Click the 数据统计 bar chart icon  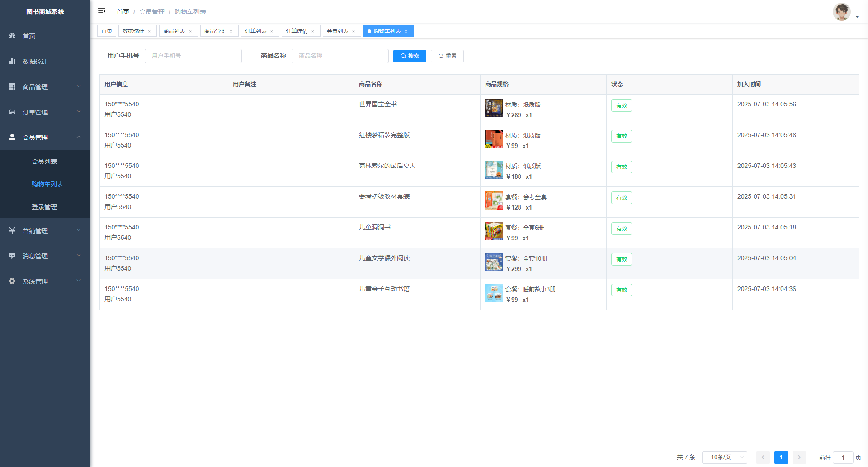tap(12, 61)
